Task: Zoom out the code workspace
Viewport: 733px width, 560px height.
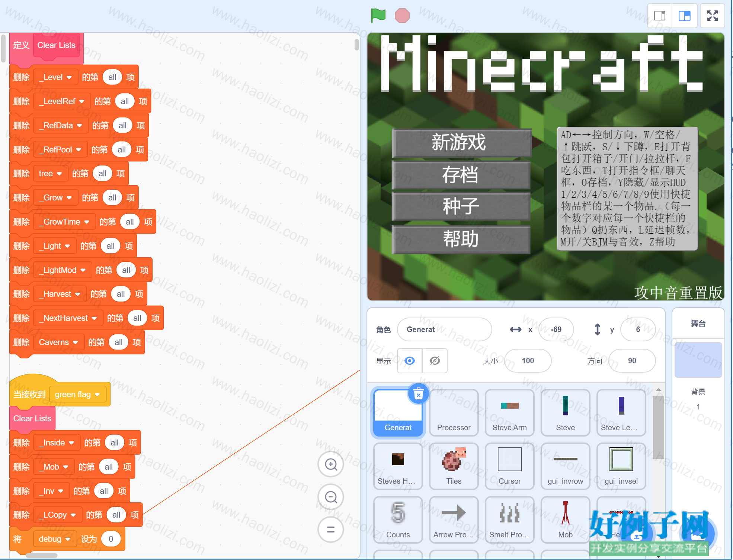Action: [x=331, y=497]
